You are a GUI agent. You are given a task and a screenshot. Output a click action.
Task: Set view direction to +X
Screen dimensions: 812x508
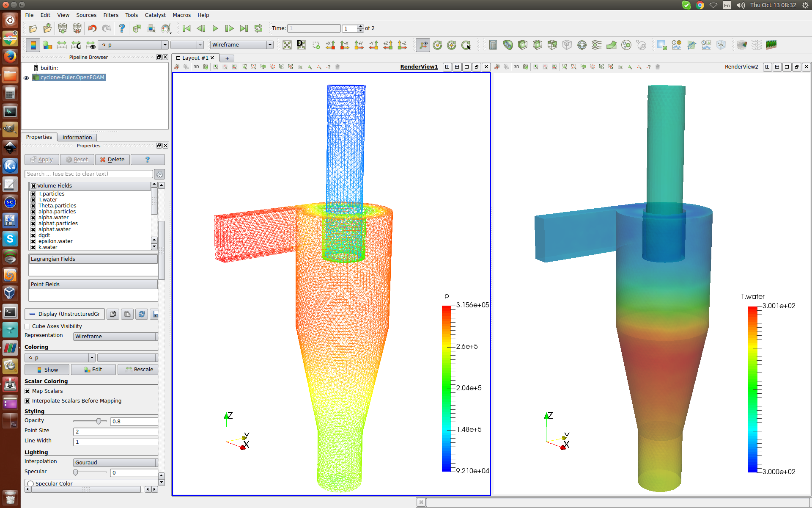coord(330,45)
